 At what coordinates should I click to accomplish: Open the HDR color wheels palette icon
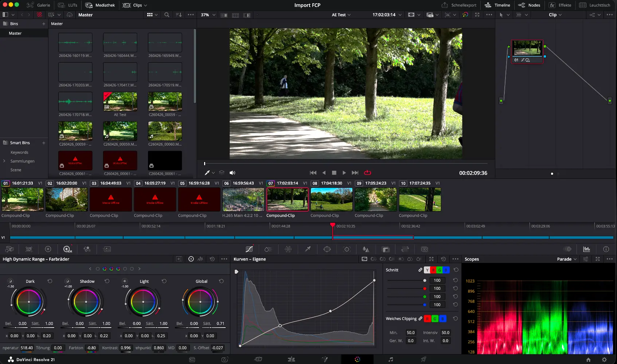coord(67,249)
